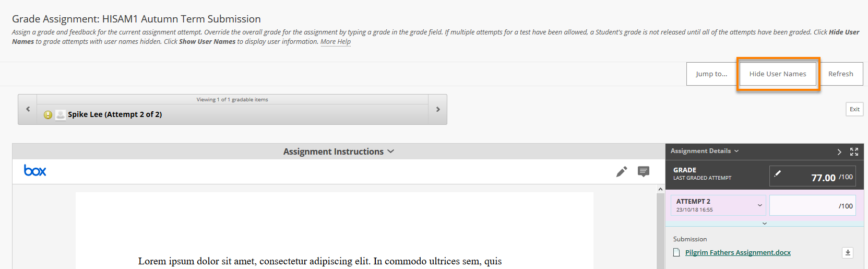This screenshot has width=868, height=269.
Task: Click the yellow needs-grading status icon
Action: (x=48, y=114)
